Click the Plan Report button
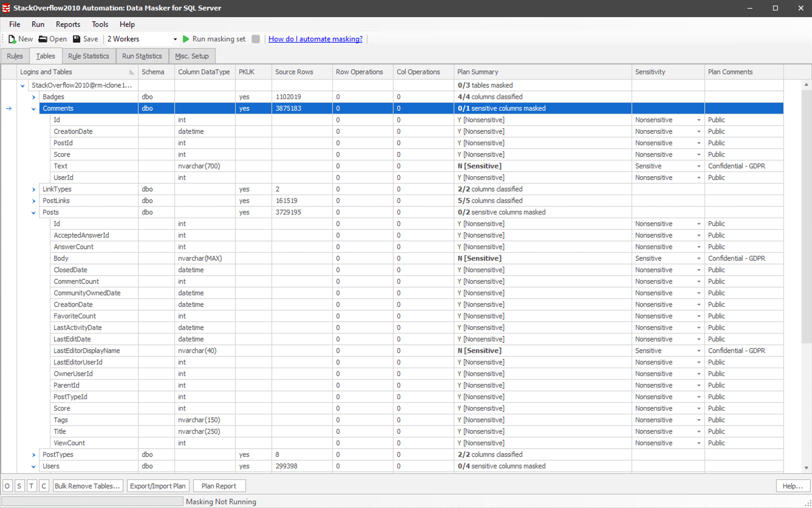The image size is (812, 508). pyautogui.click(x=219, y=486)
